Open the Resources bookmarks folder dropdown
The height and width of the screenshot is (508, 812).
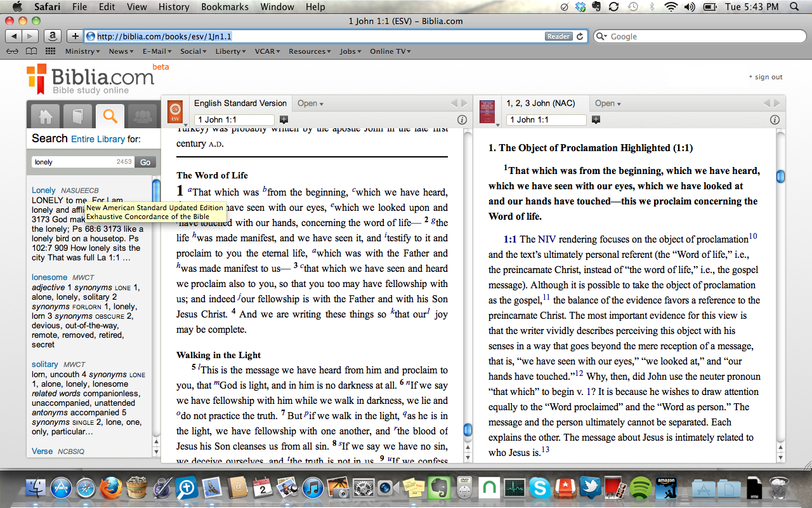(x=310, y=51)
